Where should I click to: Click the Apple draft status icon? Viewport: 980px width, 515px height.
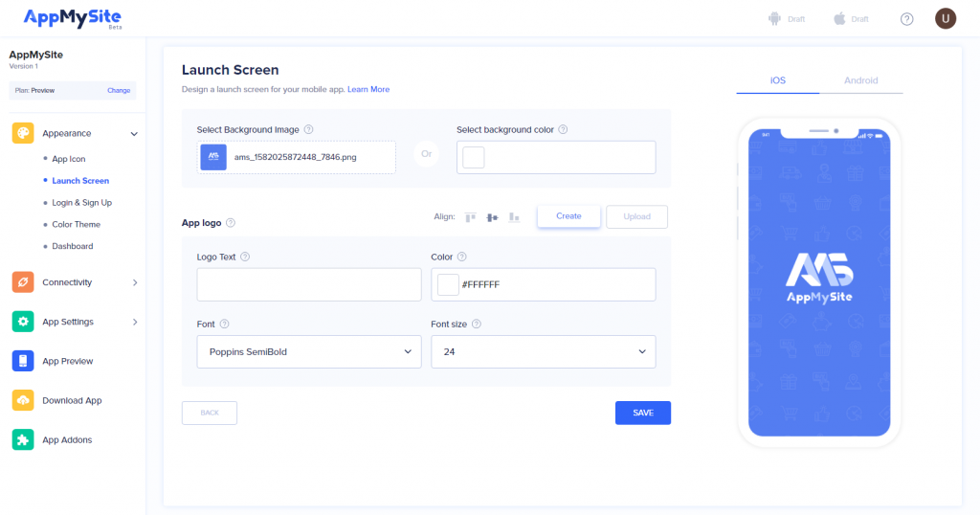[x=839, y=19]
